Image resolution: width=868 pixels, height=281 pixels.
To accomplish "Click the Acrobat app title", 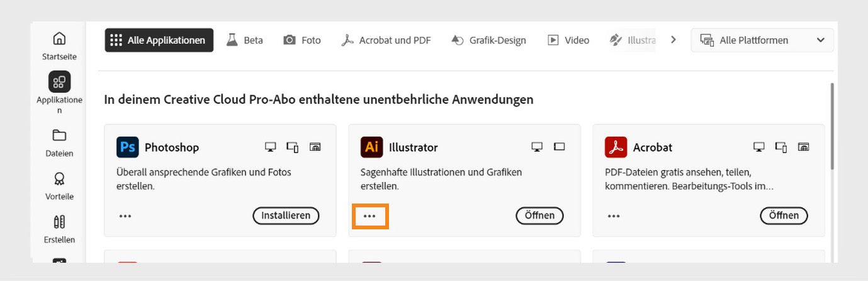I will [653, 147].
